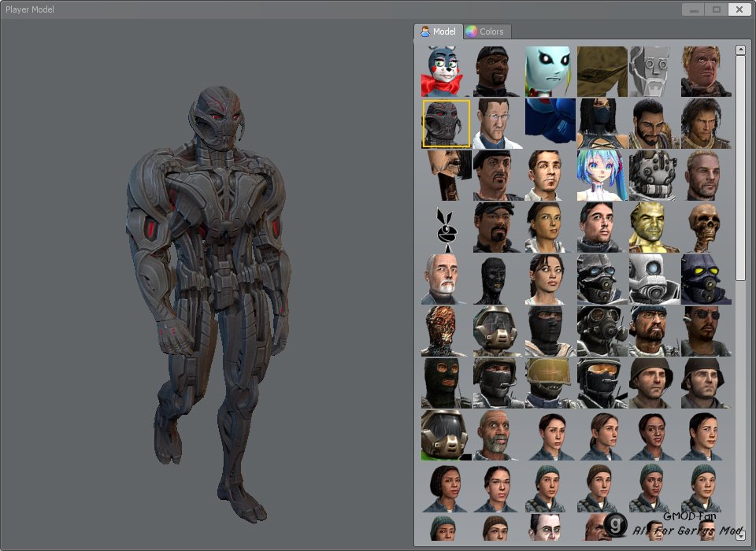Pick the olive cloth texture model icon
Image resolution: width=756 pixels, height=551 pixels.
pyautogui.click(x=602, y=72)
